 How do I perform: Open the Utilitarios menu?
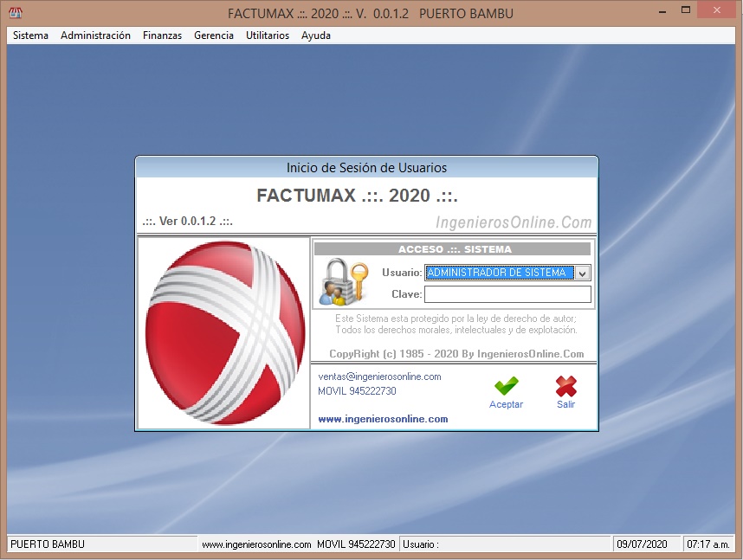click(x=268, y=35)
